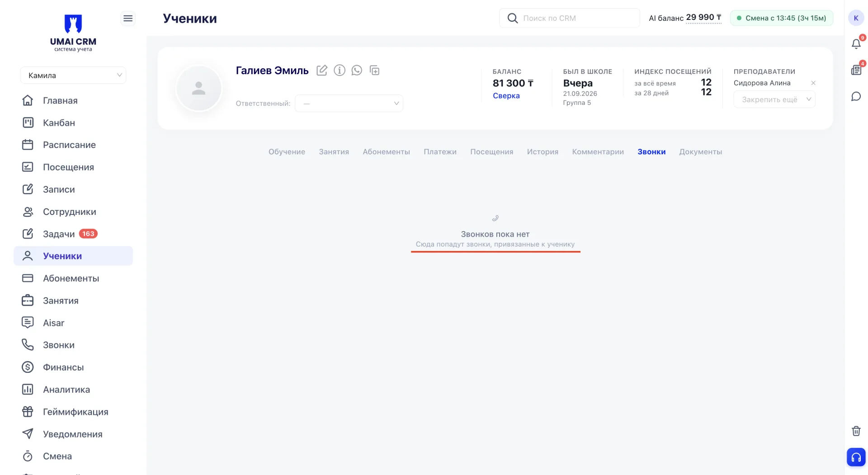Open WhatsApp chat icon for the student
Image resolution: width=868 pixels, height=475 pixels.
(x=357, y=71)
